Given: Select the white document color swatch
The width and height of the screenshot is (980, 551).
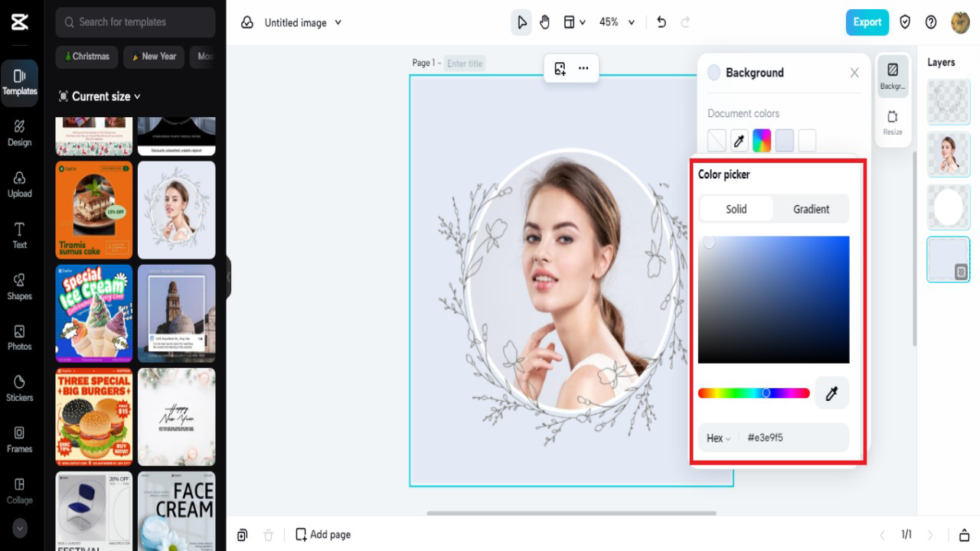Looking at the screenshot, I should point(807,141).
